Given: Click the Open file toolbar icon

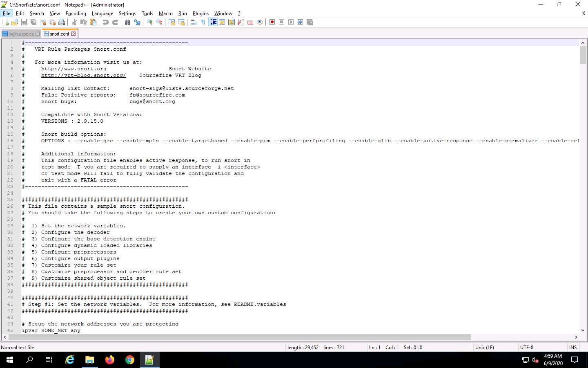Looking at the screenshot, I should (15, 22).
